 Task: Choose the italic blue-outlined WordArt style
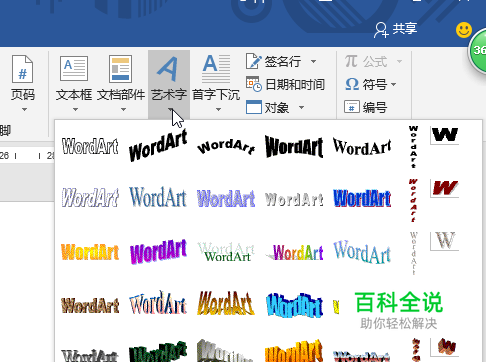tap(90, 198)
